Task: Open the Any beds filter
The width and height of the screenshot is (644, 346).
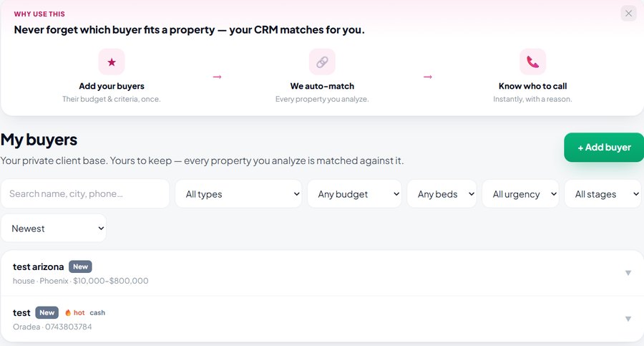Action: coord(442,194)
